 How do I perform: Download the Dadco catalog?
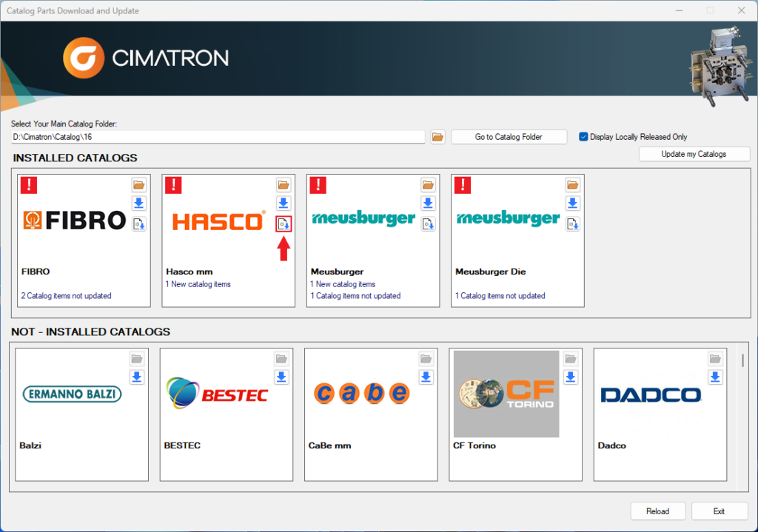(715, 377)
